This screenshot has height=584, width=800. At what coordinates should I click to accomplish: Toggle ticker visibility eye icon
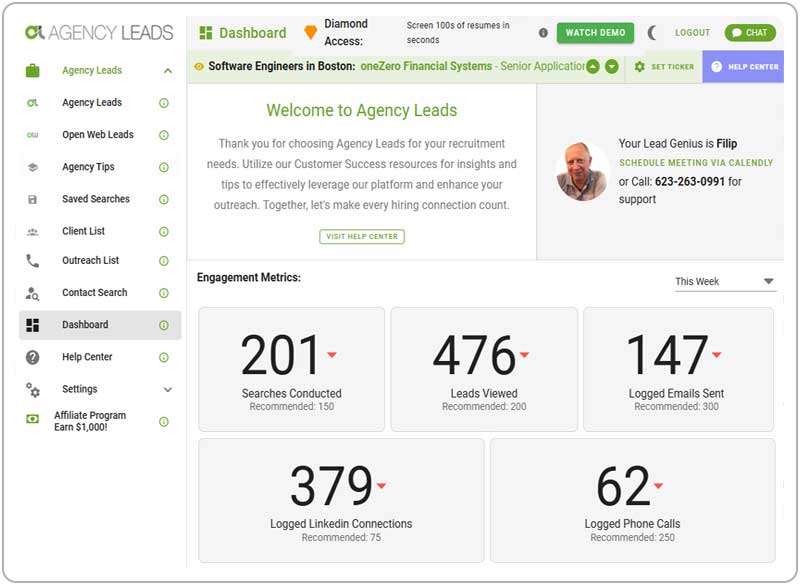[199, 66]
